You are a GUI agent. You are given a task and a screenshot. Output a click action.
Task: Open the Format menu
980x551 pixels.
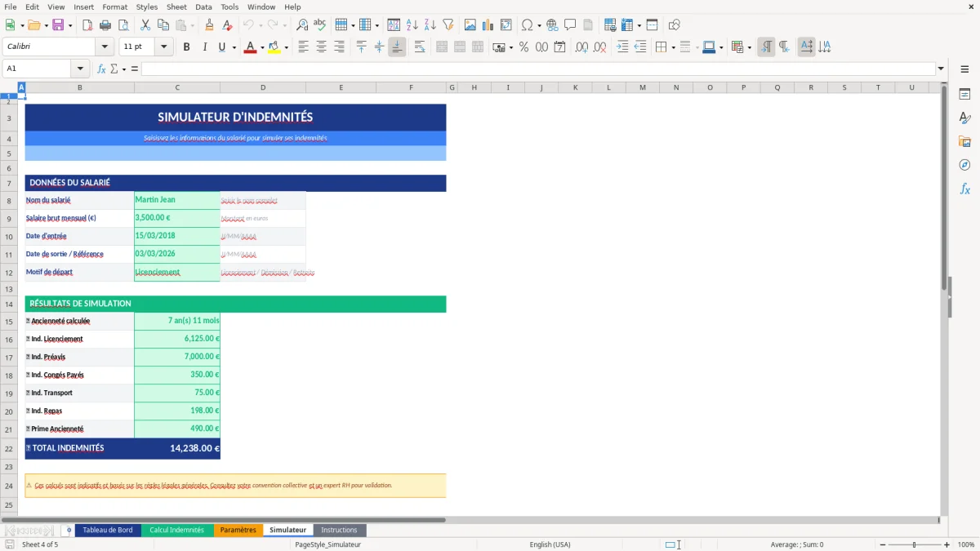(x=114, y=7)
